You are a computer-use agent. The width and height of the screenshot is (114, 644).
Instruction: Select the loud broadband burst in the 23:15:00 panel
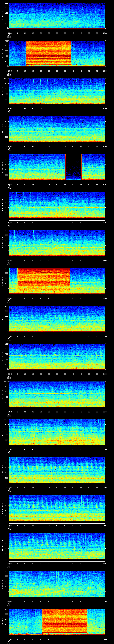[x=48, y=53]
